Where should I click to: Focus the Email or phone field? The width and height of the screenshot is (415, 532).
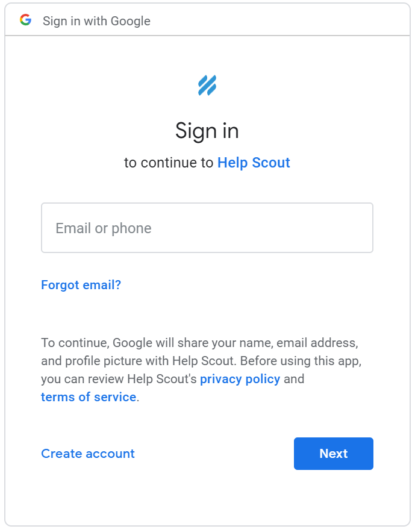point(207,228)
